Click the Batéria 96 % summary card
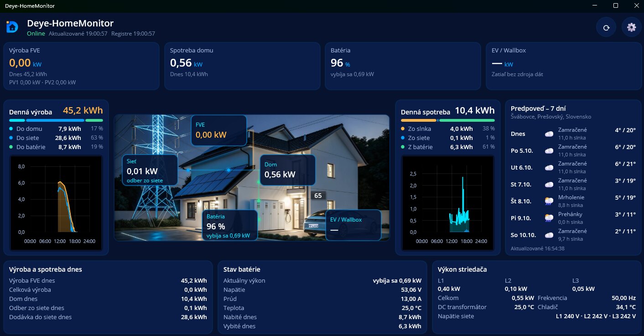Screen dimensions: 644x336 point(403,66)
